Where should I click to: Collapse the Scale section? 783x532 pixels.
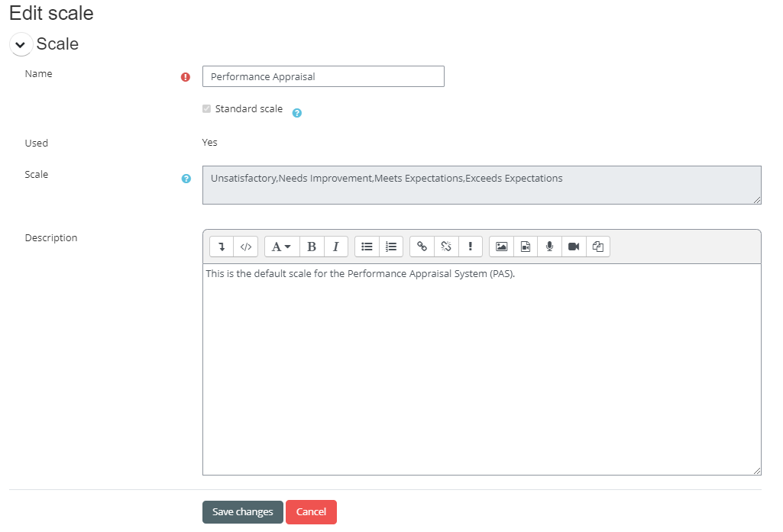tap(21, 45)
